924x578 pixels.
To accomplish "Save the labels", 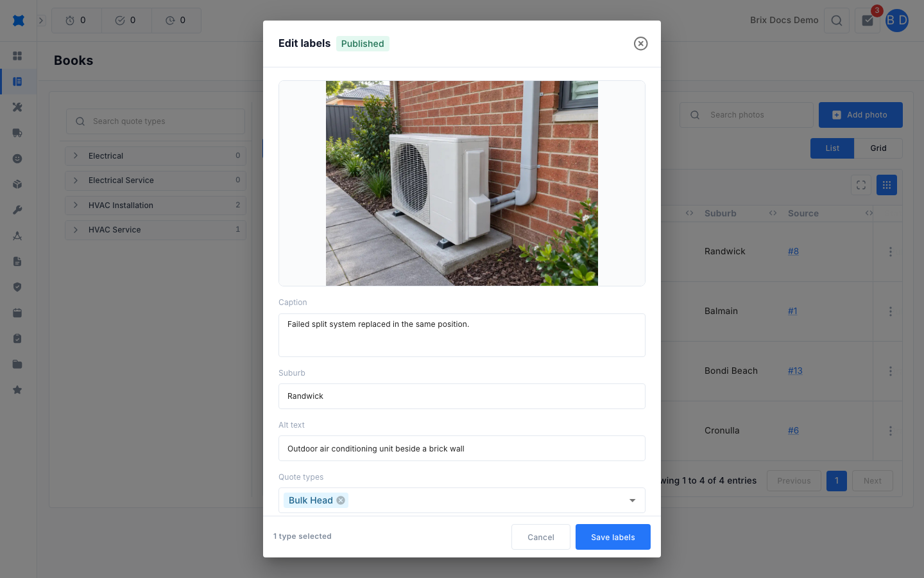I will pyautogui.click(x=613, y=537).
